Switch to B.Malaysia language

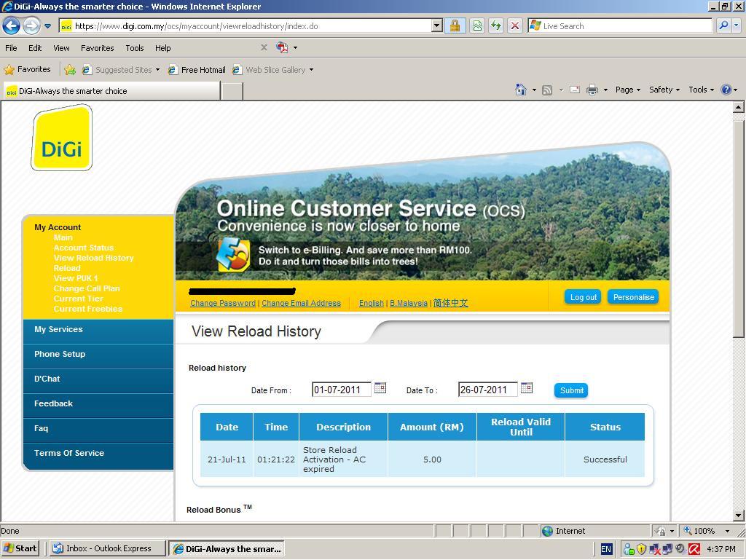(x=409, y=303)
